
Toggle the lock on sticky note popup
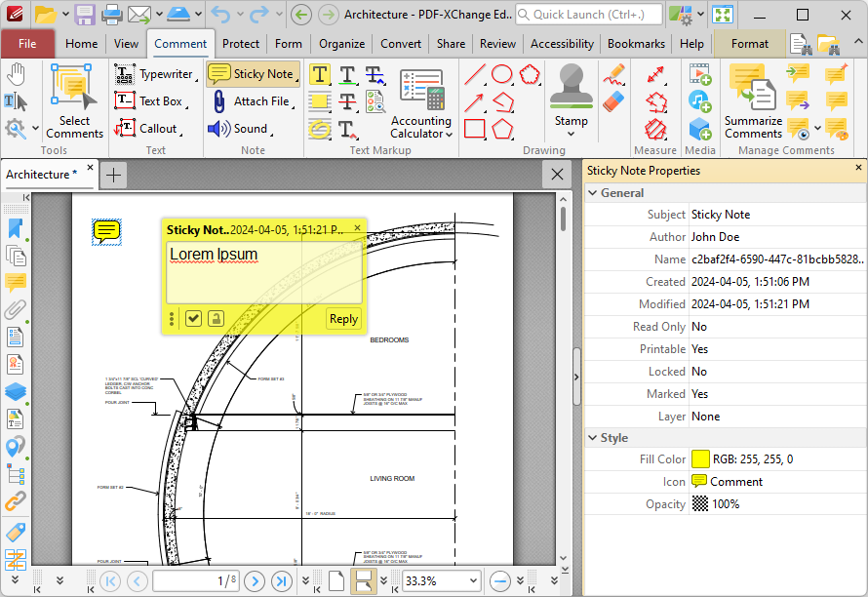216,318
